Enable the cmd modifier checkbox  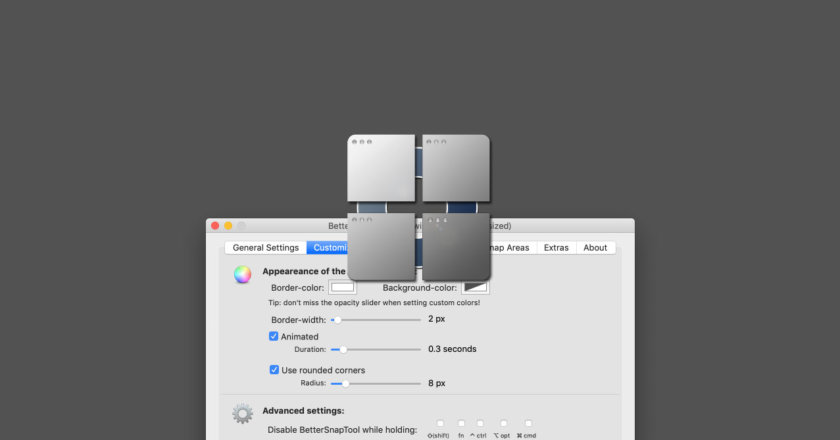pyautogui.click(x=528, y=423)
